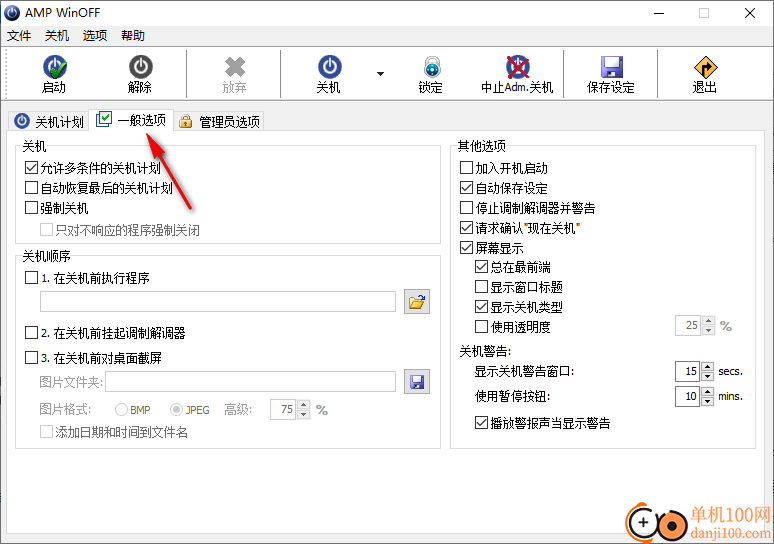The width and height of the screenshot is (774, 544).
Task: Switch to the 关机计划 tab
Action: 49,121
